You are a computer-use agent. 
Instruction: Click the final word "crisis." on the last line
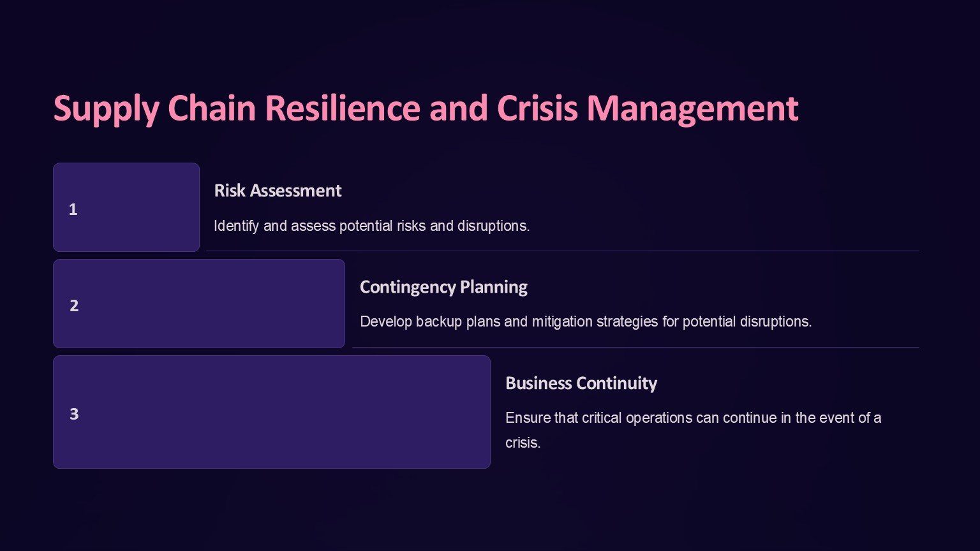523,443
